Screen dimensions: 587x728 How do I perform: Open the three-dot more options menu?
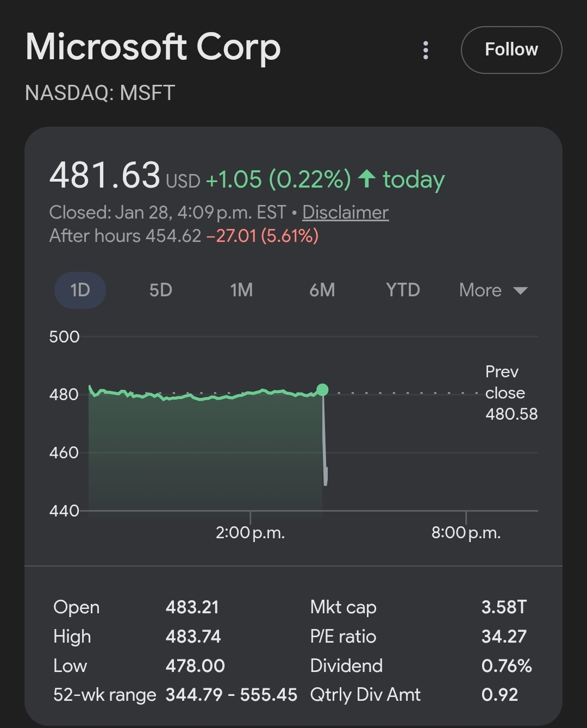pyautogui.click(x=426, y=50)
